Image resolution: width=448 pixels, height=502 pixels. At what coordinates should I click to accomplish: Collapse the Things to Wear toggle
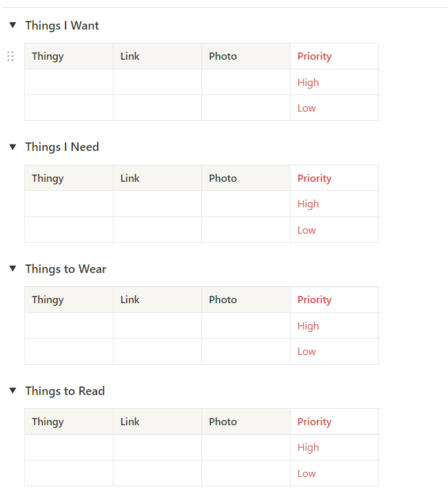point(12,269)
